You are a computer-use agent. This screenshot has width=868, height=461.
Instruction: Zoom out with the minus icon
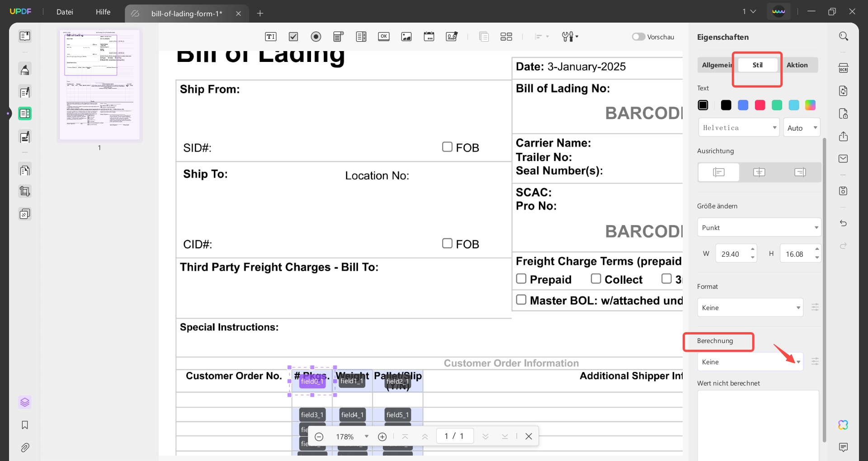click(319, 437)
